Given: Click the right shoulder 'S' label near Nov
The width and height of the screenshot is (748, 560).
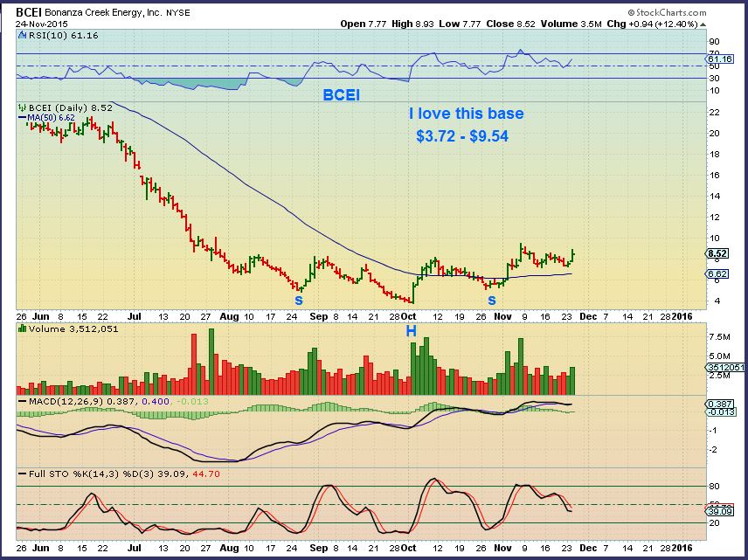Looking at the screenshot, I should [x=492, y=300].
